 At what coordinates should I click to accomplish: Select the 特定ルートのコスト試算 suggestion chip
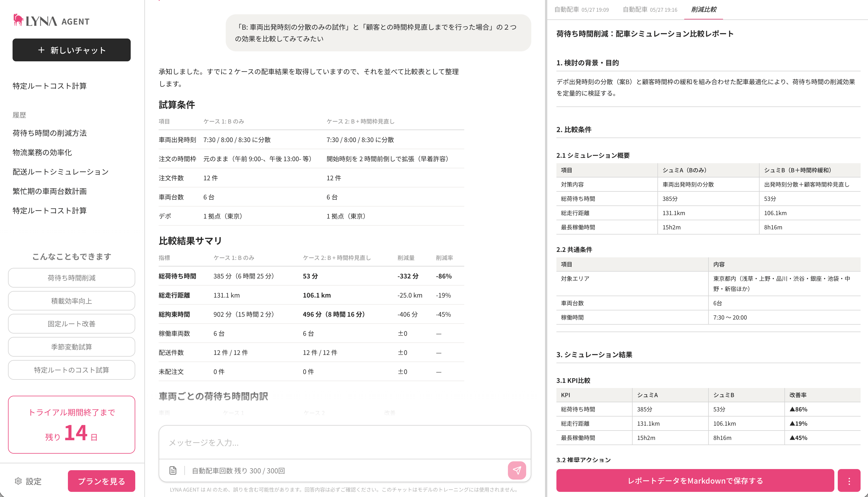tap(72, 370)
